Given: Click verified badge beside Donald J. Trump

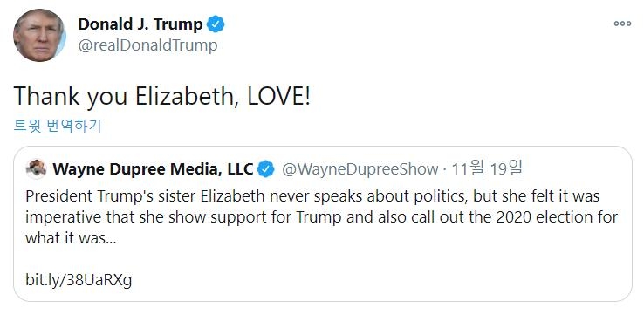Looking at the screenshot, I should [x=216, y=24].
